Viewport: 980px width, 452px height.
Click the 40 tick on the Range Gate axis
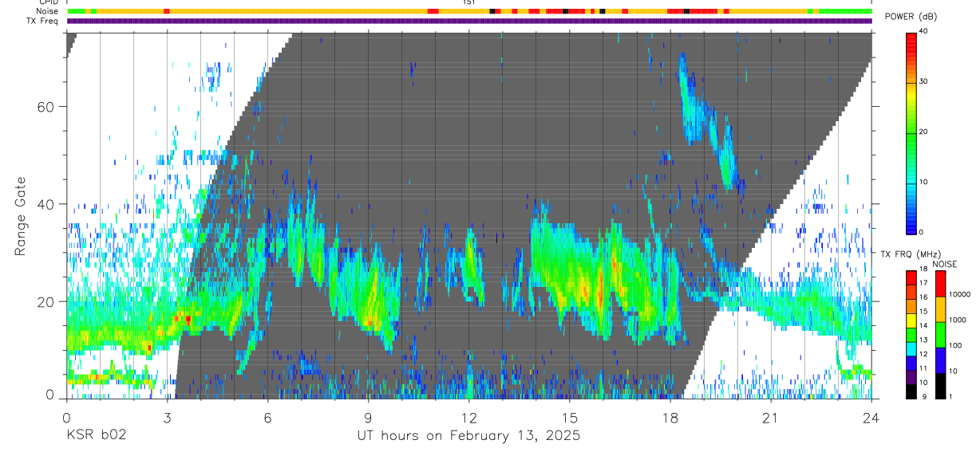click(47, 204)
